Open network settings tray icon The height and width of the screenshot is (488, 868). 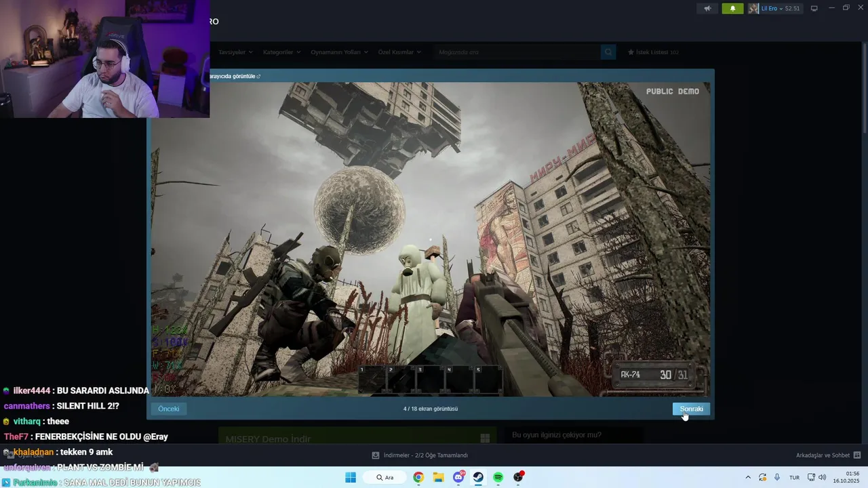pos(811,477)
